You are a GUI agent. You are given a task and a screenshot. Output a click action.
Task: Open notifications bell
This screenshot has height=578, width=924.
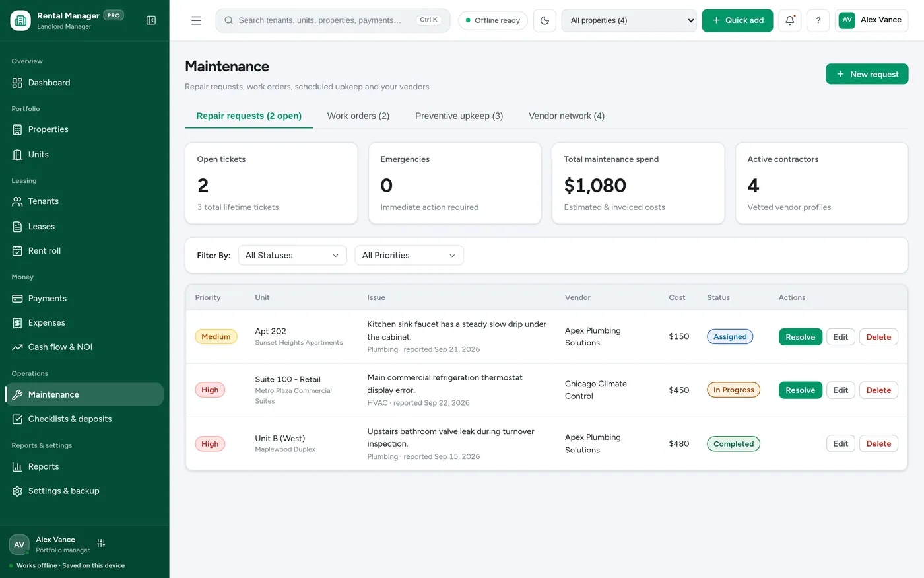(x=790, y=20)
